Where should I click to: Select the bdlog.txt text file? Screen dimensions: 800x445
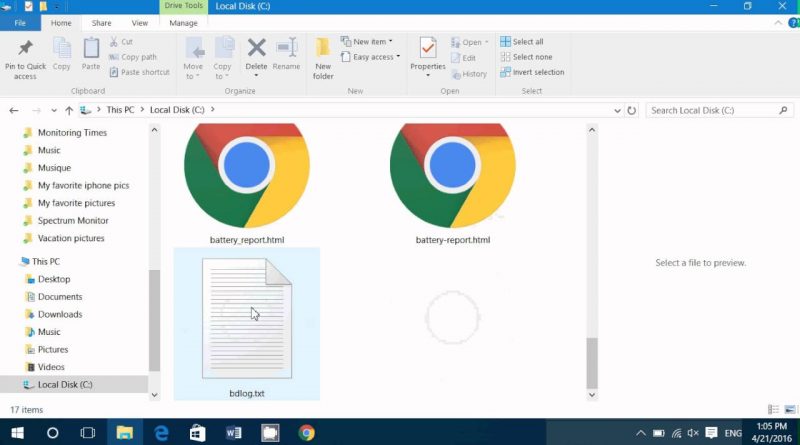247,324
